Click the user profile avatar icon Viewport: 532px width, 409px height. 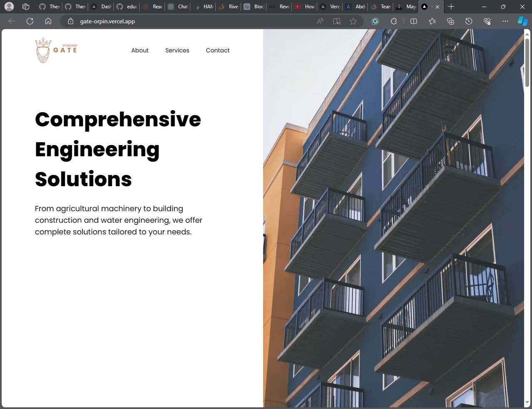point(9,7)
